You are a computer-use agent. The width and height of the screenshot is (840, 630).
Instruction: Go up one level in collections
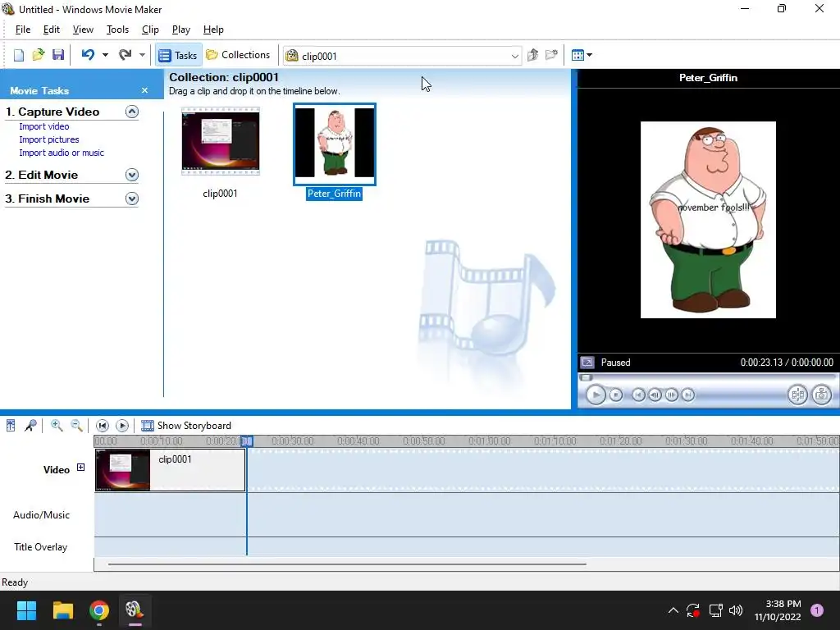coord(532,55)
